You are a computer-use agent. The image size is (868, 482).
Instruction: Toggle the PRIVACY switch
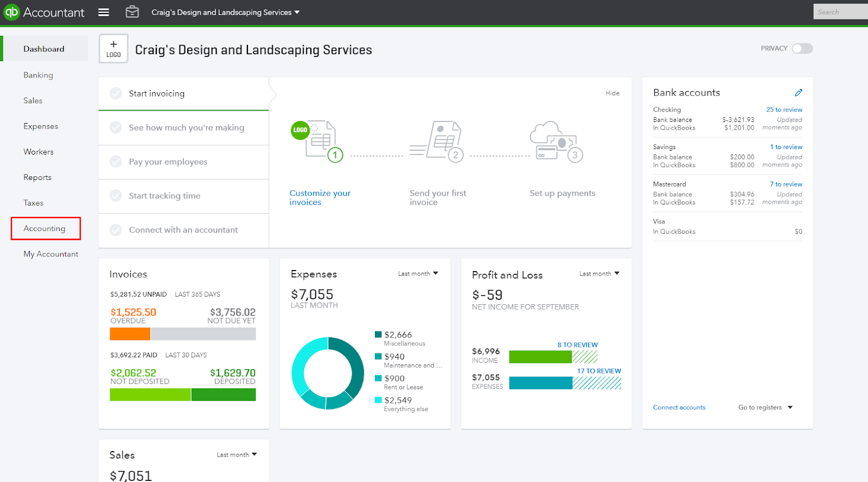[802, 48]
